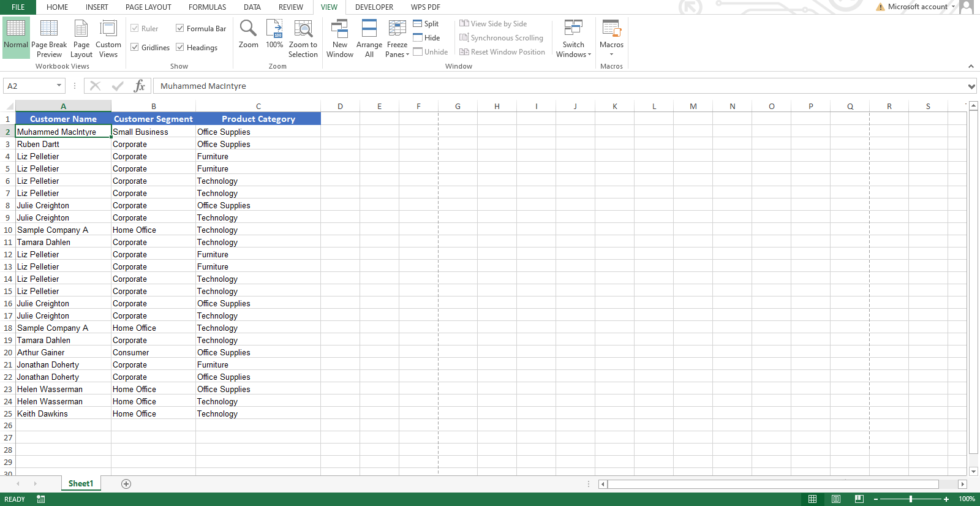Viewport: 980px width, 506px height.
Task: Click macro recording icon in status bar
Action: (41, 499)
